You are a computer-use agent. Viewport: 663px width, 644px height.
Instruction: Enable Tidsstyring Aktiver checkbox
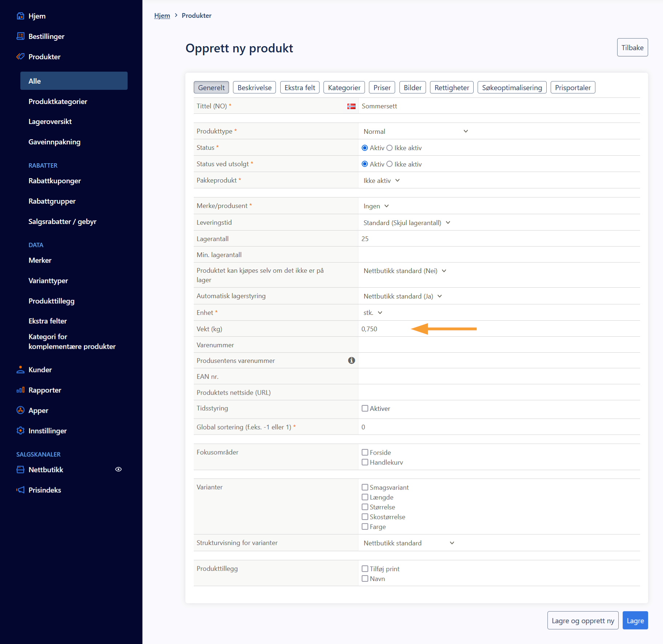[365, 409]
